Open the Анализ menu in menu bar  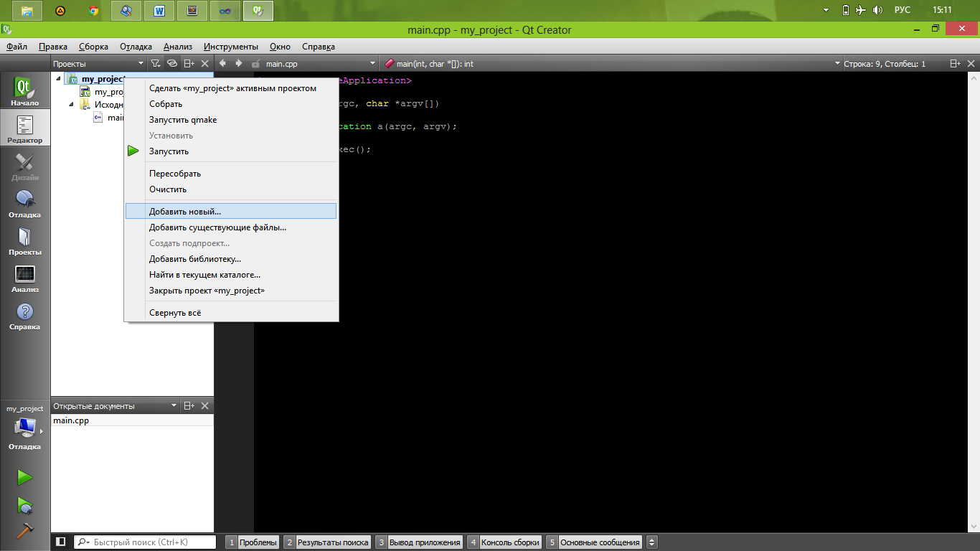tap(178, 47)
